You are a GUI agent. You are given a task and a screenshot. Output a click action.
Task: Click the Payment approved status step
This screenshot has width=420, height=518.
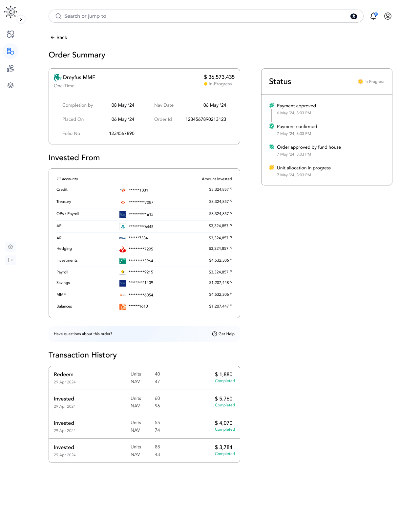pyautogui.click(x=296, y=106)
